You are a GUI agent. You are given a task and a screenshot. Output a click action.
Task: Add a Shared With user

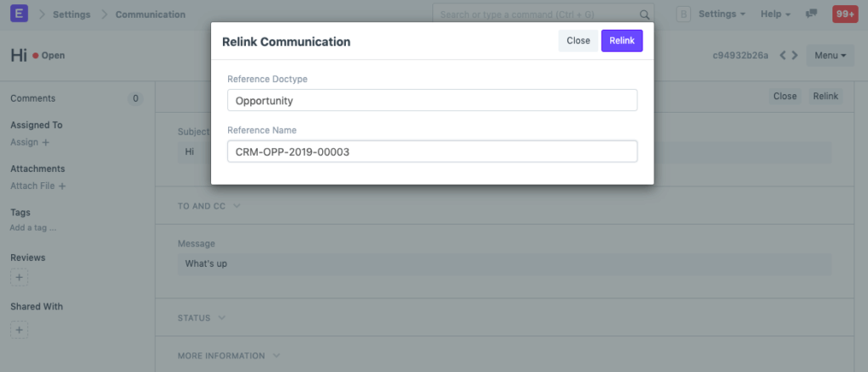[20, 330]
